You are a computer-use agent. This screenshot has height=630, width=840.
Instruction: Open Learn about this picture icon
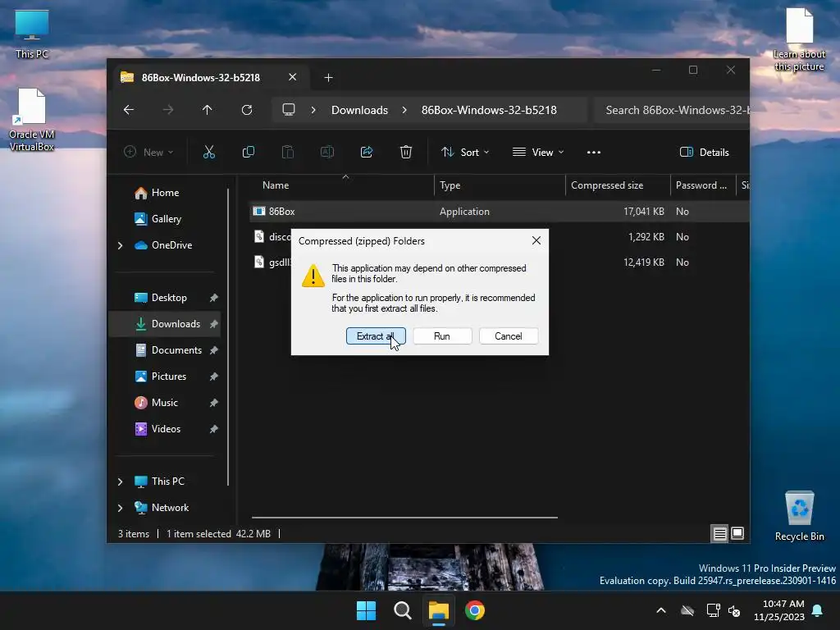point(799,39)
